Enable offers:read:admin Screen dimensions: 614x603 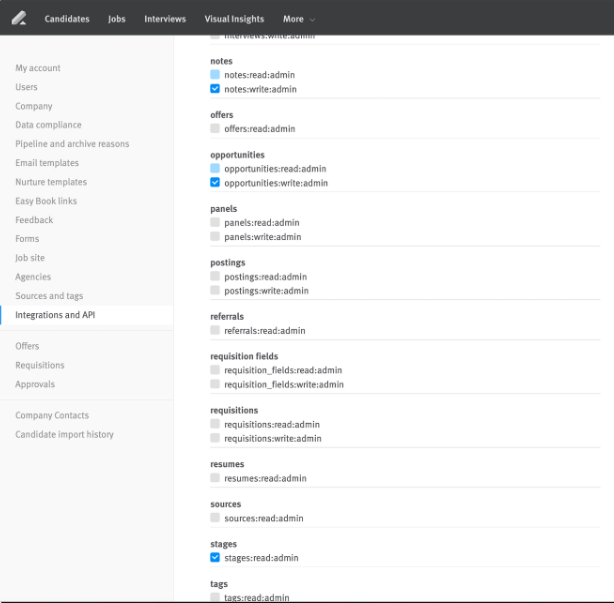point(215,128)
